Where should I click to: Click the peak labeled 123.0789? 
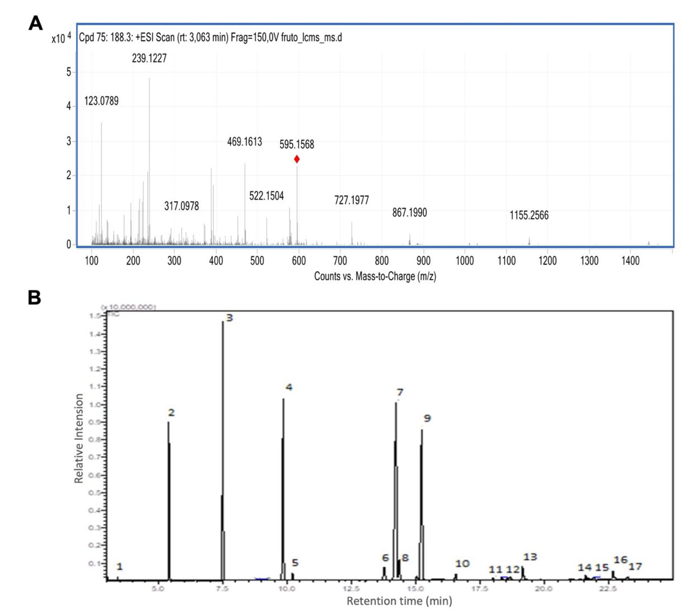tap(102, 100)
